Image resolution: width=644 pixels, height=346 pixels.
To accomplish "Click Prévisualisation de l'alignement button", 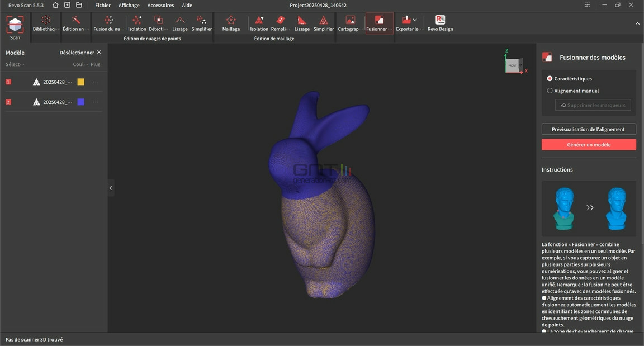I will (x=589, y=129).
